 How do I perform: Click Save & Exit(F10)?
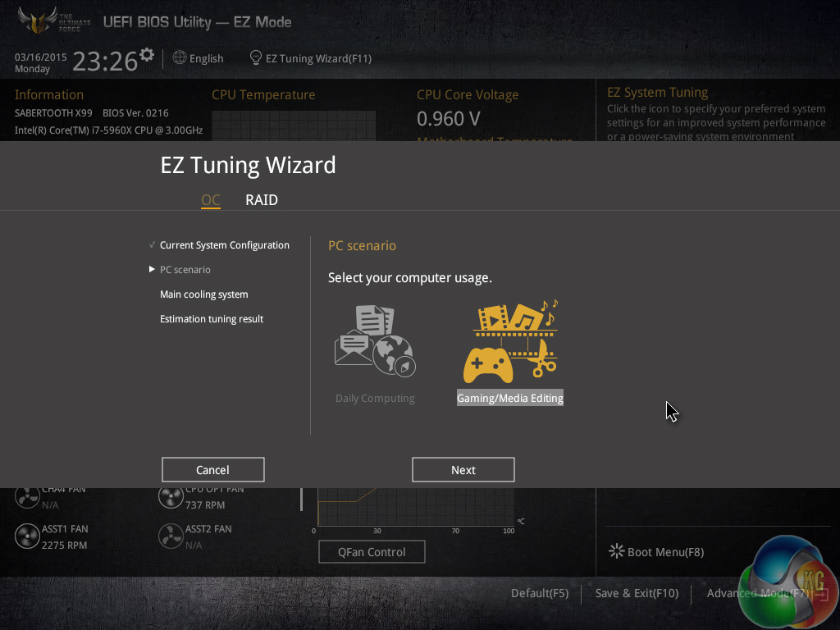click(637, 593)
